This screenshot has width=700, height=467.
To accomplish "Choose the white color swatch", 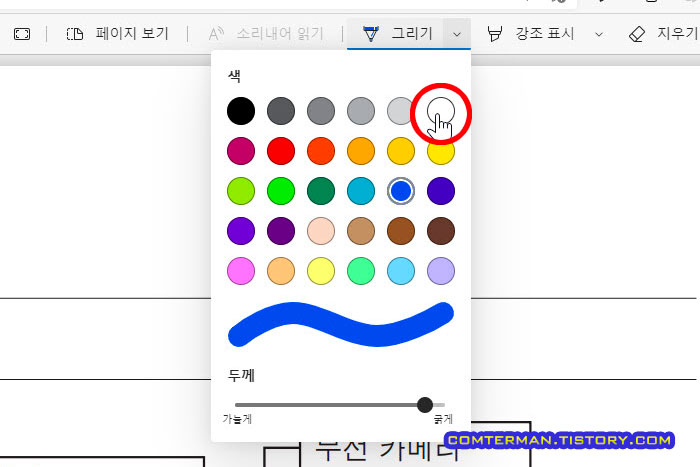I will pos(441,111).
